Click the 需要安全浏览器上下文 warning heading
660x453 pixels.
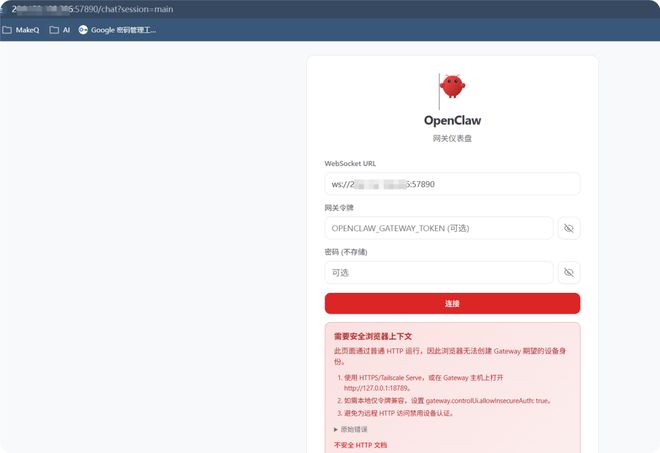373,336
